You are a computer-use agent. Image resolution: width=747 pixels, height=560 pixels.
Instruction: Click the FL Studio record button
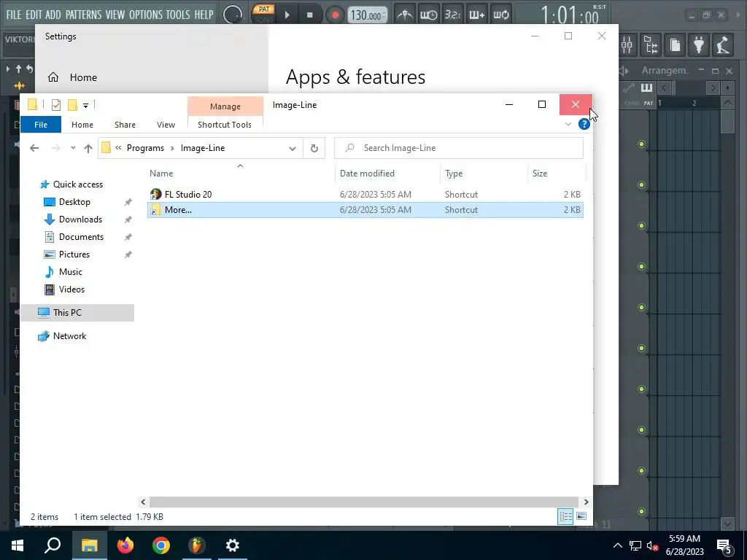point(335,15)
